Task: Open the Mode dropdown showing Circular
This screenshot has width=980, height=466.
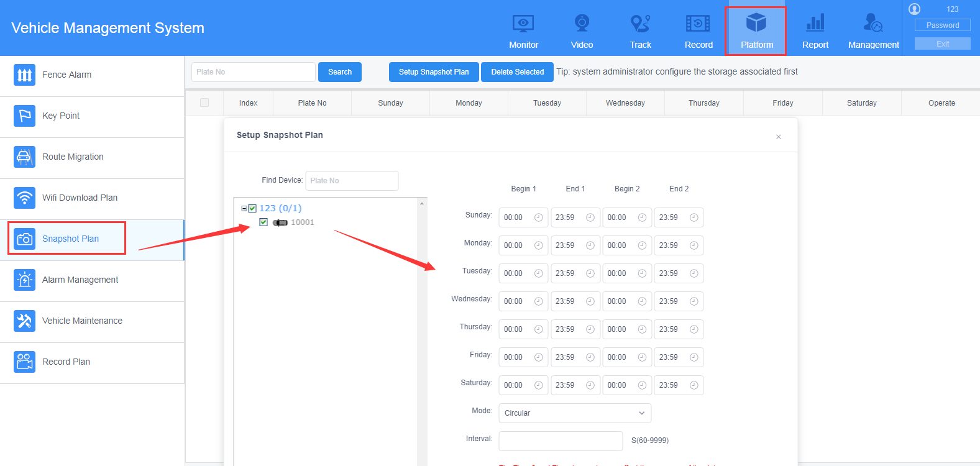Action: [x=575, y=413]
